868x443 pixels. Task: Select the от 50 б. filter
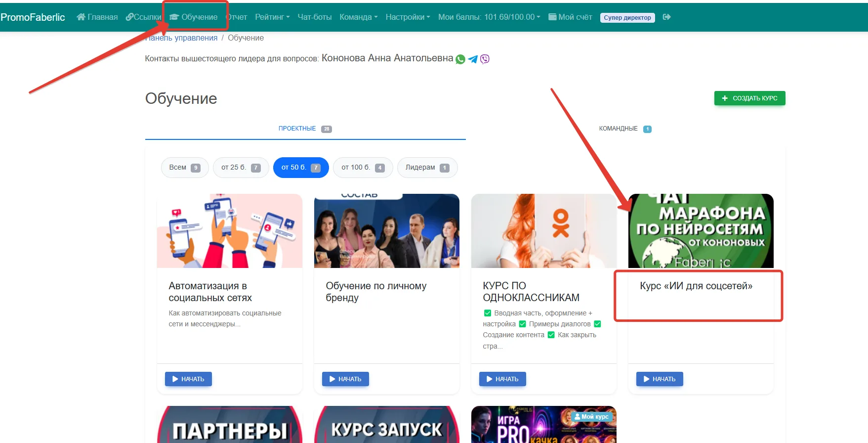301,168
